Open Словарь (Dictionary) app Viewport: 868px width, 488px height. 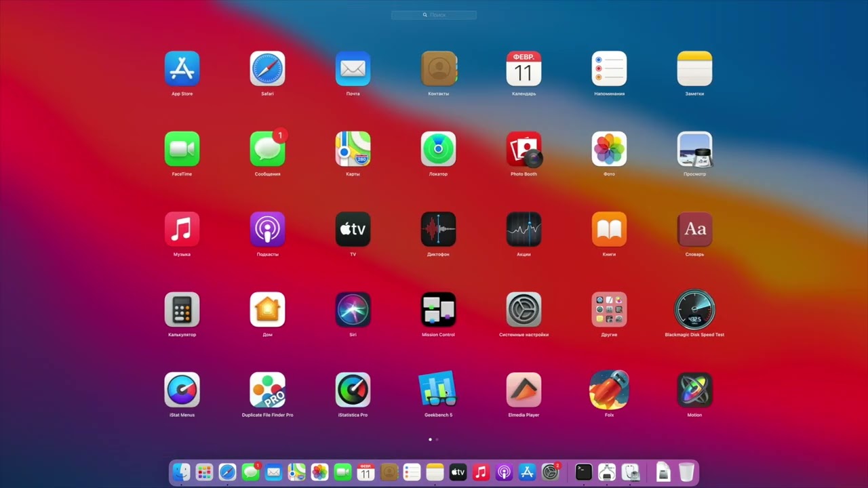[x=694, y=229]
